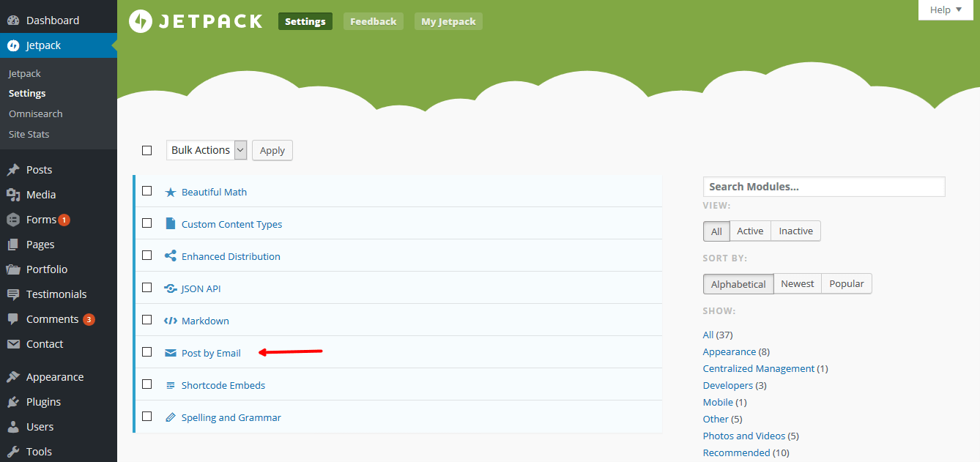Click the Users person icon
The height and width of the screenshot is (462, 980).
[13, 427]
